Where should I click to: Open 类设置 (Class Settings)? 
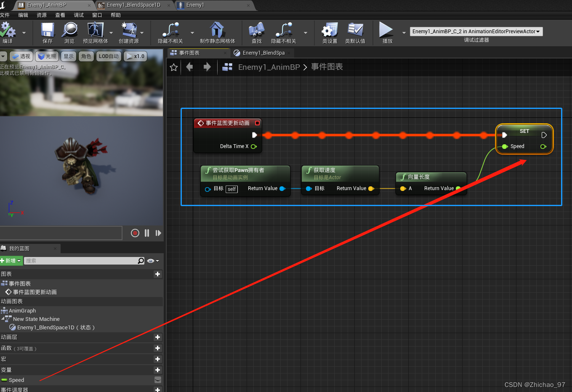(330, 33)
